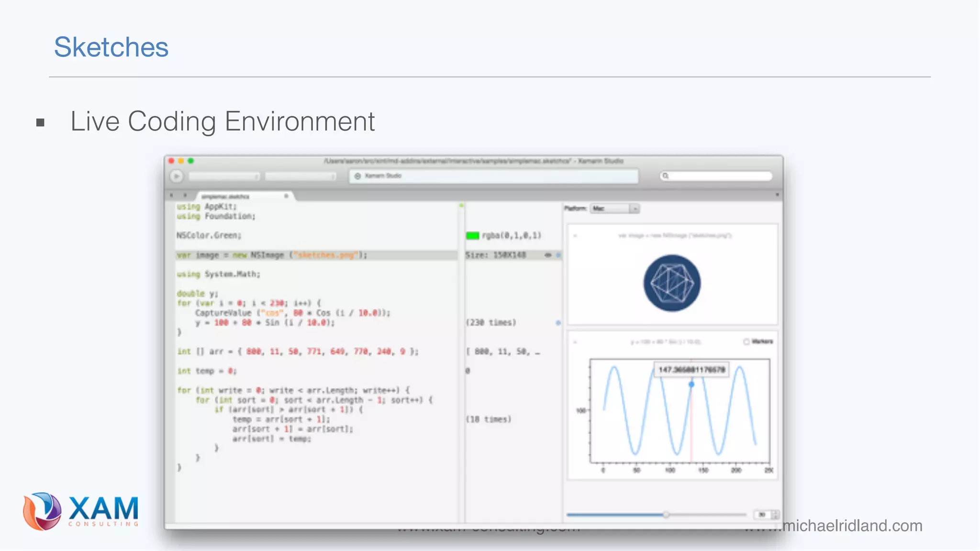
Task: Click the green rgba color swatch
Action: click(472, 235)
